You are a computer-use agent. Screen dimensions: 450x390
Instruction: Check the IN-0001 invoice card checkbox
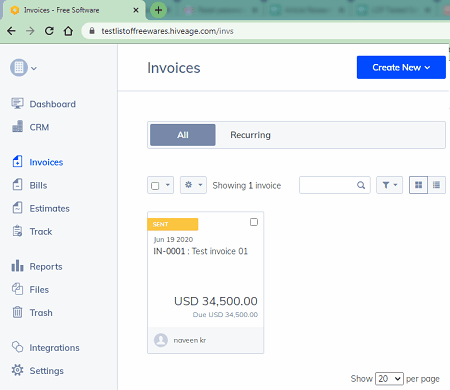(254, 222)
